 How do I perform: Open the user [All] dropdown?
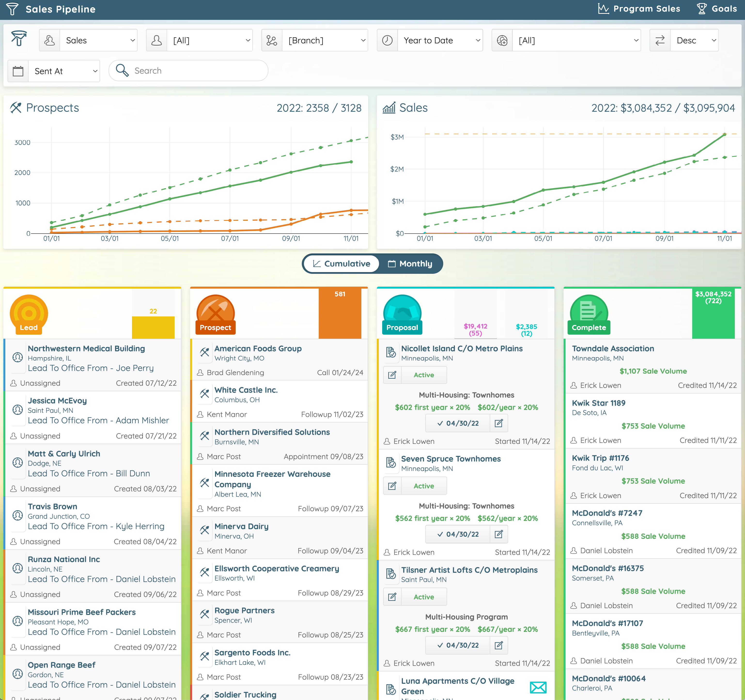pyautogui.click(x=210, y=40)
